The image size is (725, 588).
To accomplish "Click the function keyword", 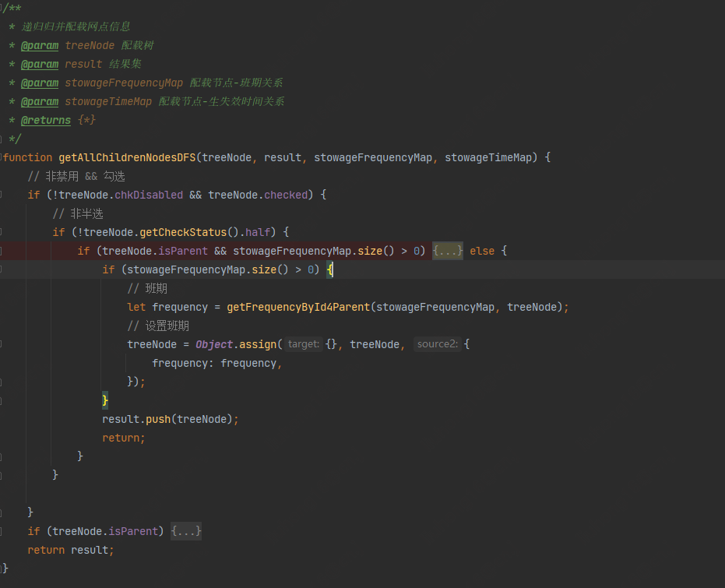I will [28, 157].
